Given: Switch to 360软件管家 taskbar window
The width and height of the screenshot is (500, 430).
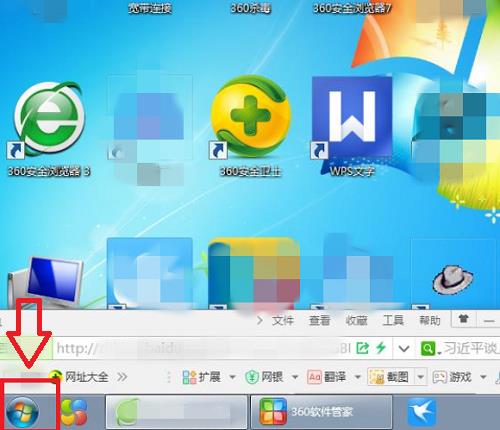Looking at the screenshot, I should click(321, 412).
